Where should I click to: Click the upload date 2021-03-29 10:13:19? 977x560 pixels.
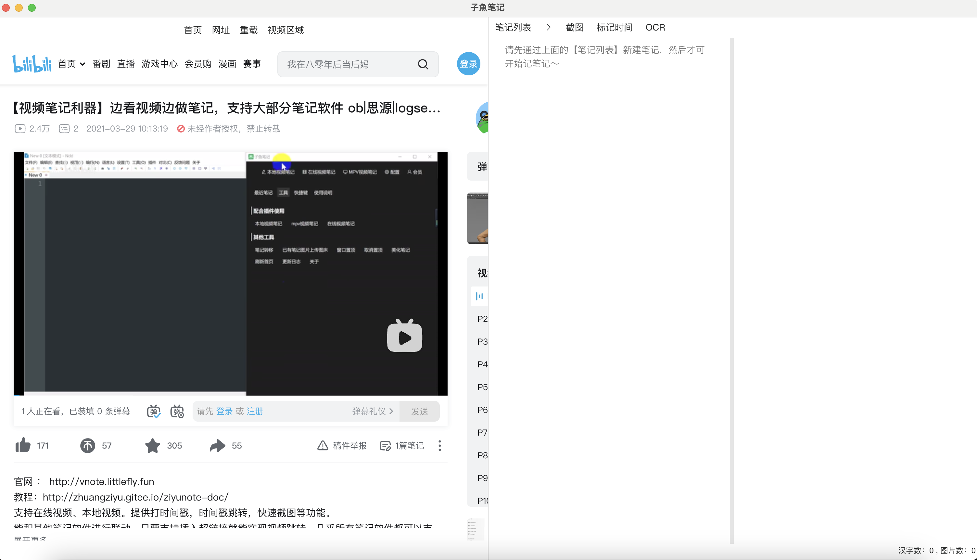127,128
